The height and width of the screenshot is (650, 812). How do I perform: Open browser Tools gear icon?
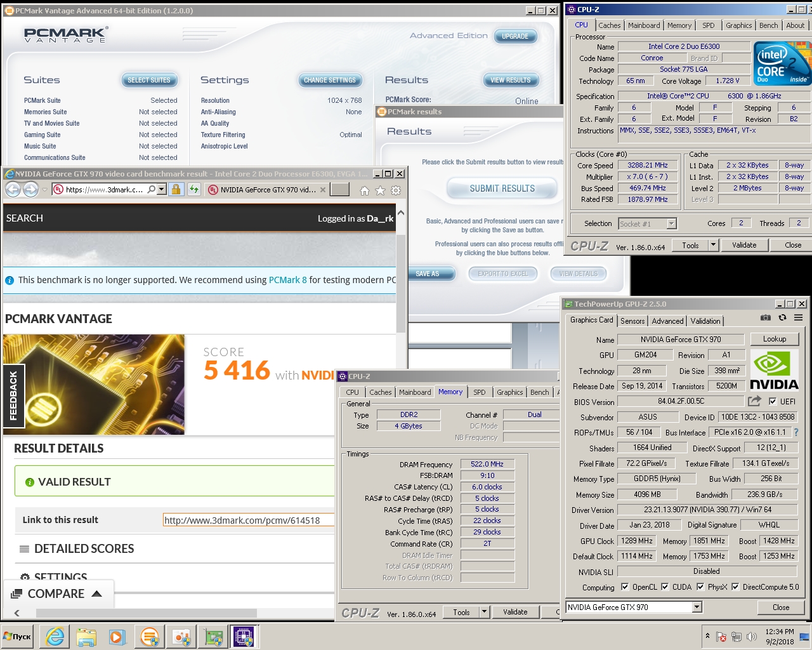click(396, 190)
